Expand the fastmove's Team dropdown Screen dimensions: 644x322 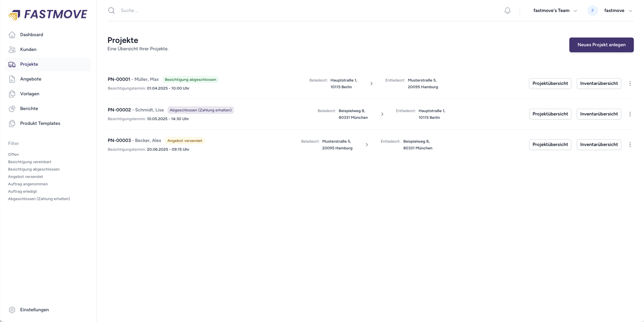555,11
